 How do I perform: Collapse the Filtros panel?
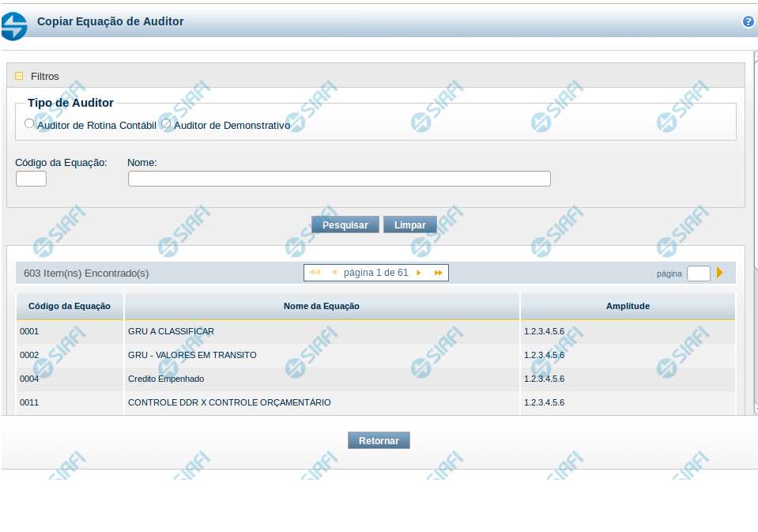click(x=19, y=77)
